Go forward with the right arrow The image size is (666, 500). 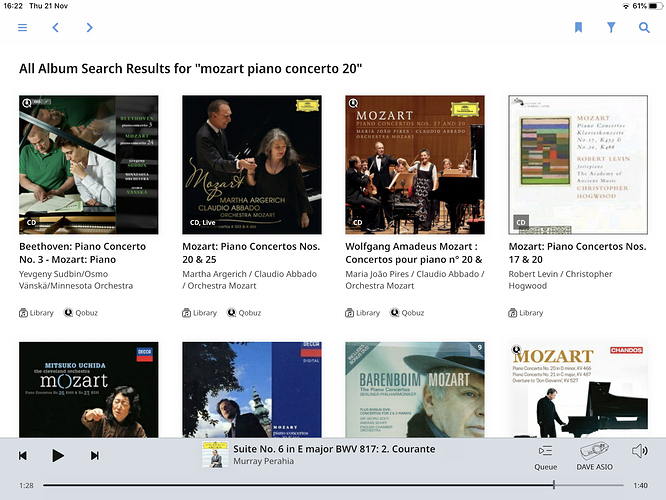point(89,28)
